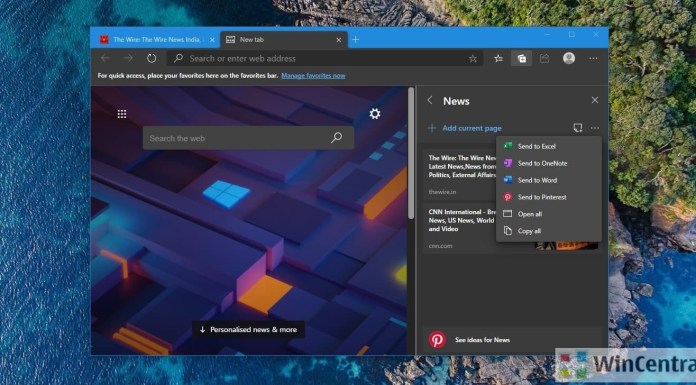The image size is (696, 385).
Task: Click the Share icon in toolbar
Action: tap(545, 58)
